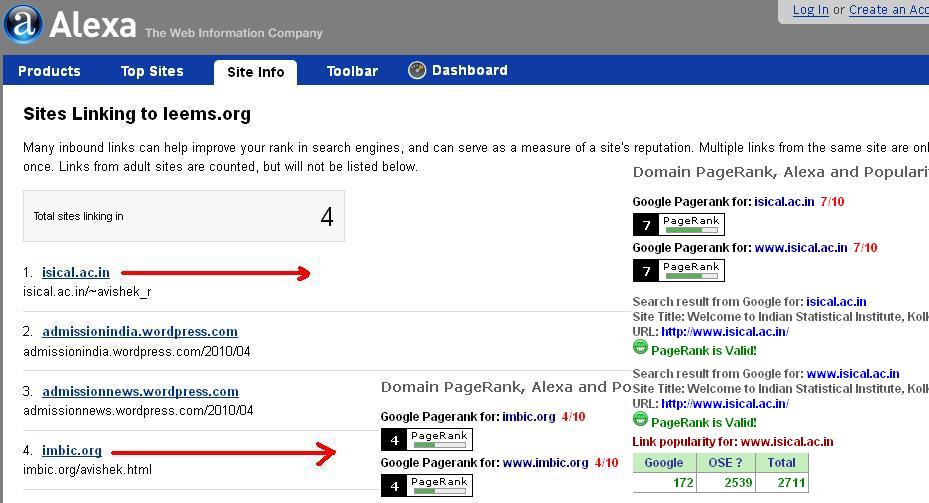Open the imbic.org link in the list
The height and width of the screenshot is (503, 929).
(x=72, y=451)
